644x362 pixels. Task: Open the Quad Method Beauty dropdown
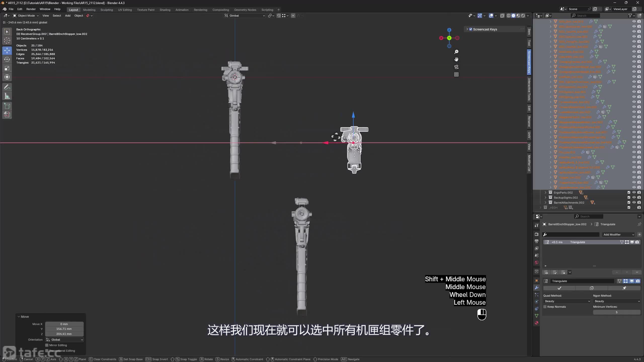pyautogui.click(x=567, y=301)
